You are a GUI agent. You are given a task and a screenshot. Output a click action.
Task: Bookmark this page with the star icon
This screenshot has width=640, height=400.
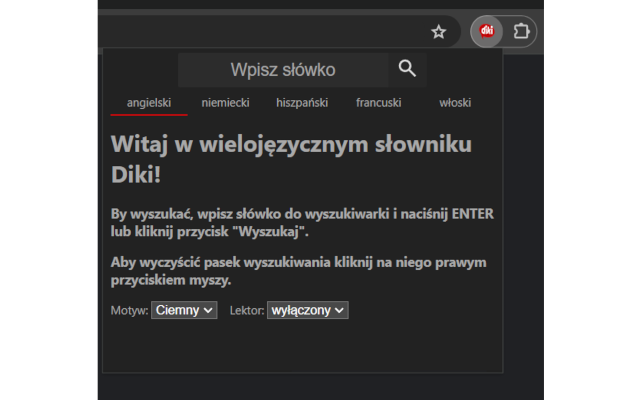click(x=438, y=32)
